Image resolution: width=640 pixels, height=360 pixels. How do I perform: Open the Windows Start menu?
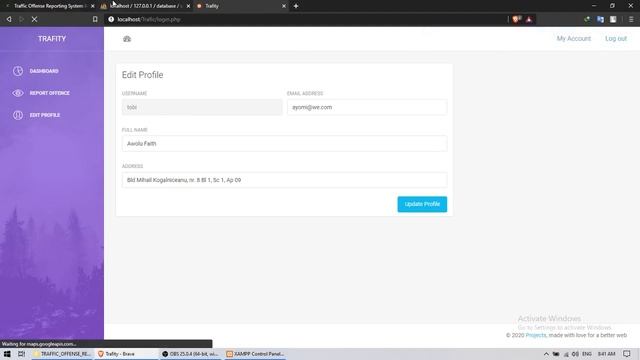point(7,354)
